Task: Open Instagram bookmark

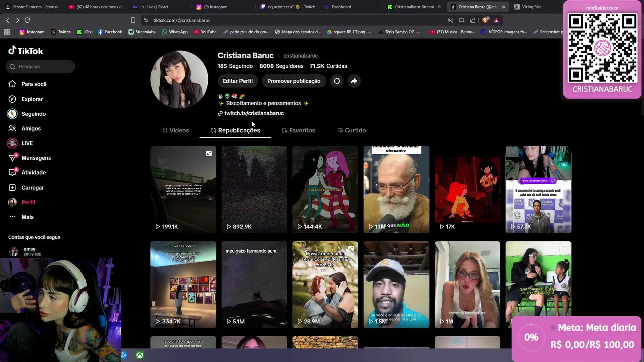Action: coord(32,32)
